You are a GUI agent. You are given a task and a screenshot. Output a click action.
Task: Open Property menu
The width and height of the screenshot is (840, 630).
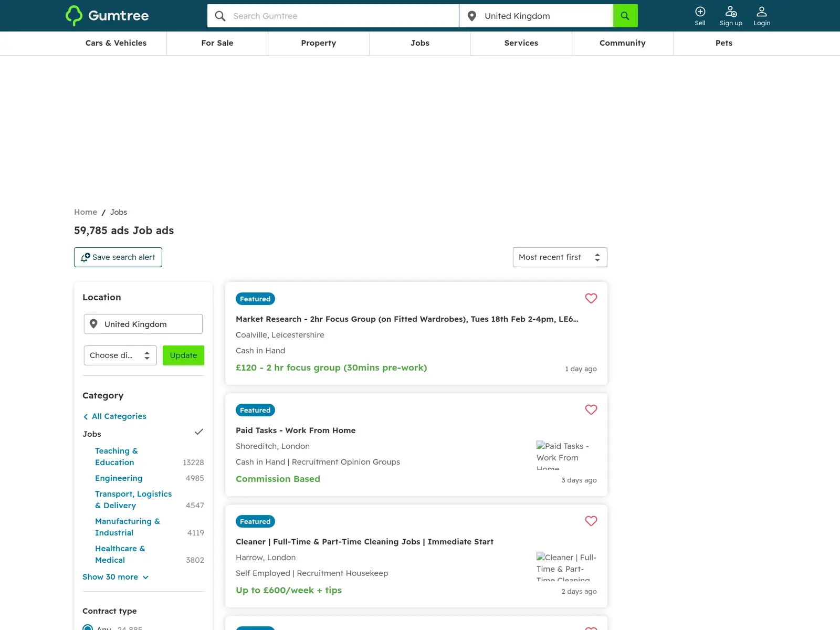(x=319, y=43)
